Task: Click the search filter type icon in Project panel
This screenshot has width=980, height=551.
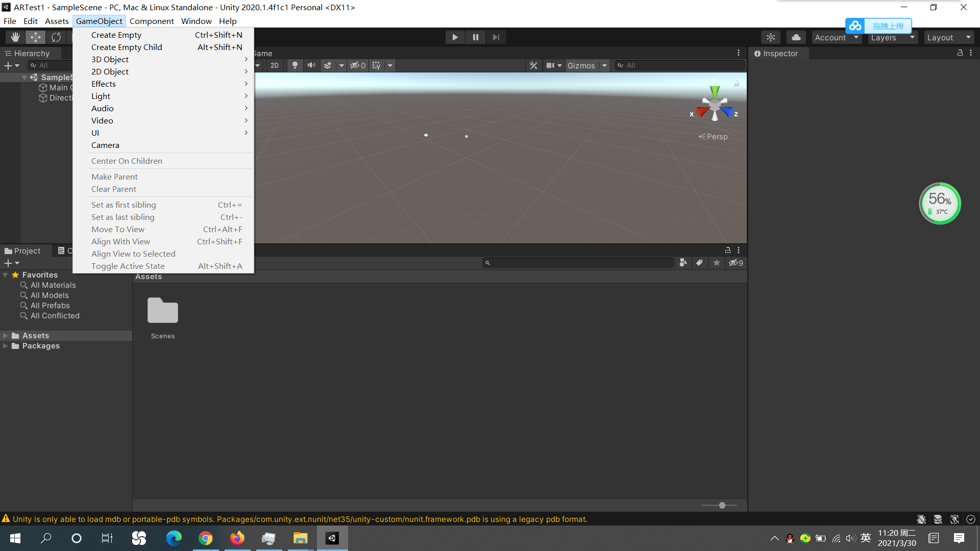Action: (x=683, y=262)
